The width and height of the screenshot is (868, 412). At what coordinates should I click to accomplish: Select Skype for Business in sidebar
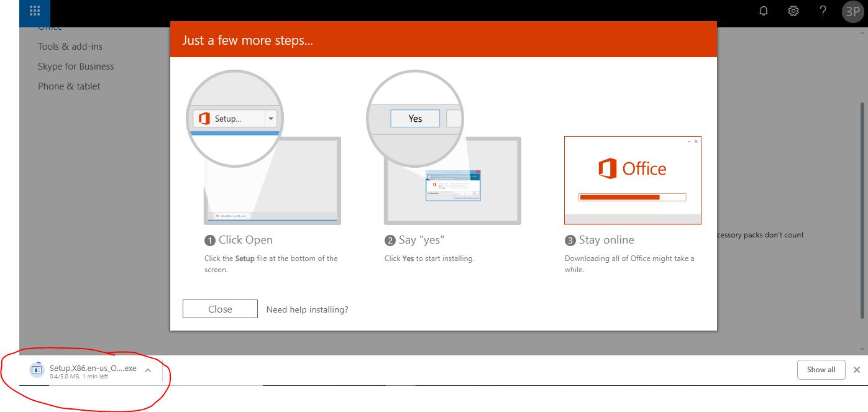point(76,66)
